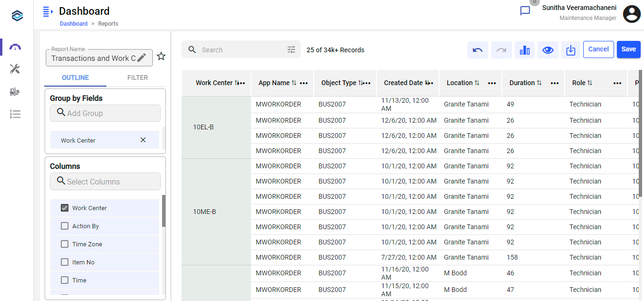Click the pencil edit report name icon

click(142, 58)
